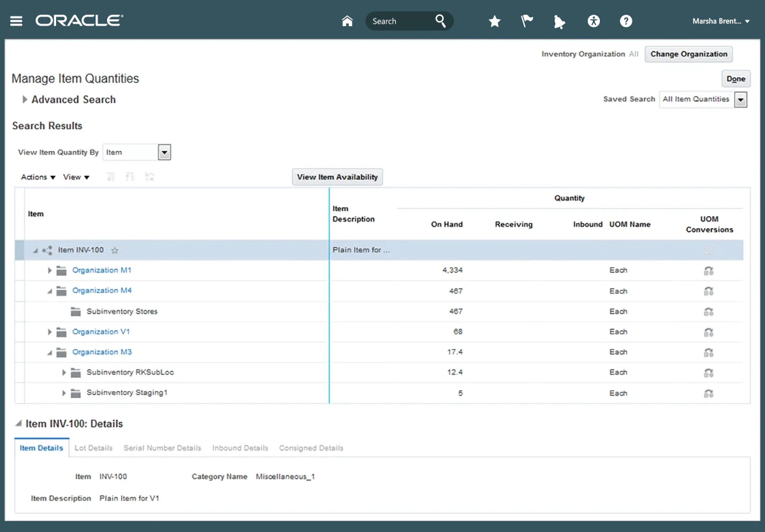
Task: Open the Notifications bell icon
Action: (x=559, y=22)
